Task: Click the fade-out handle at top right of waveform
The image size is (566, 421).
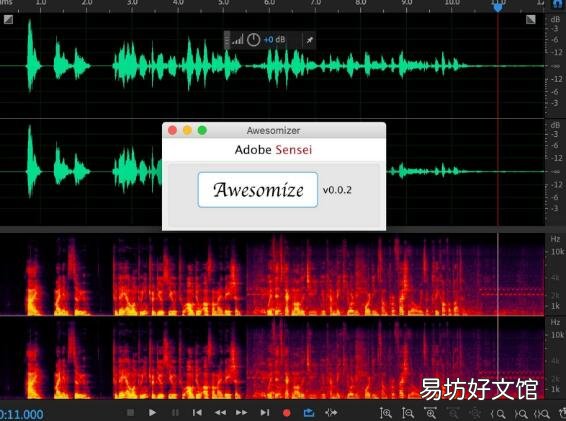Action: click(530, 19)
